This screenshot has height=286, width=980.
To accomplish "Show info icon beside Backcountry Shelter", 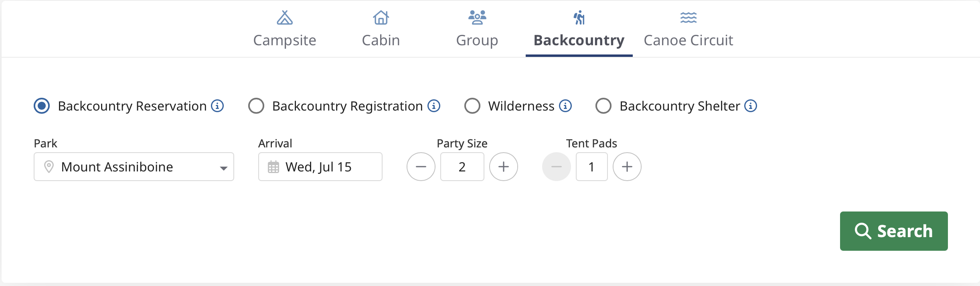I will point(750,106).
